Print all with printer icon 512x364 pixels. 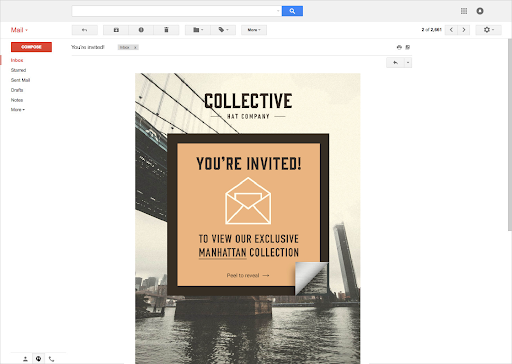coord(399,47)
